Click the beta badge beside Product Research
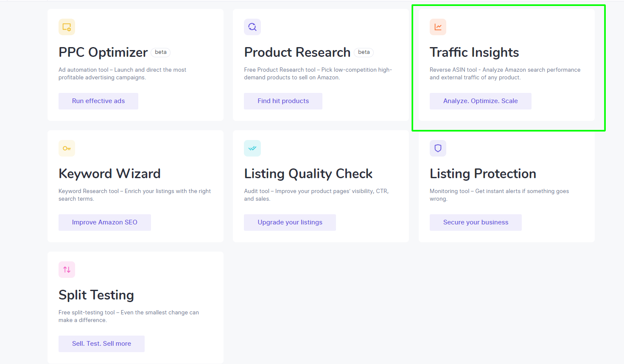This screenshot has height=364, width=624. (x=364, y=52)
